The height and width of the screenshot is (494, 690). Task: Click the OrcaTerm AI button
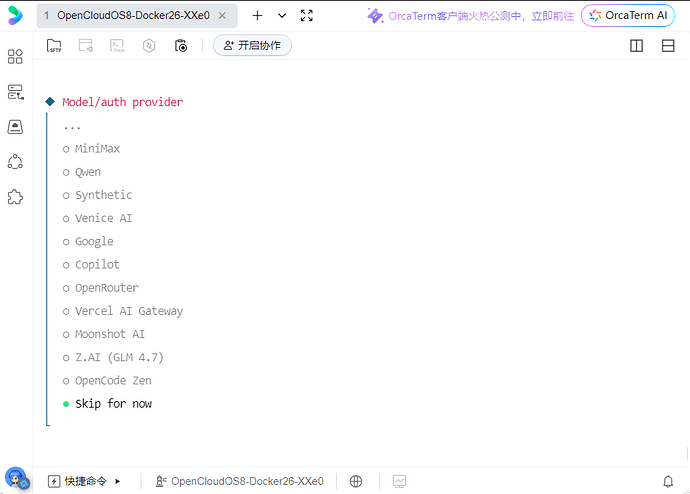tap(628, 15)
